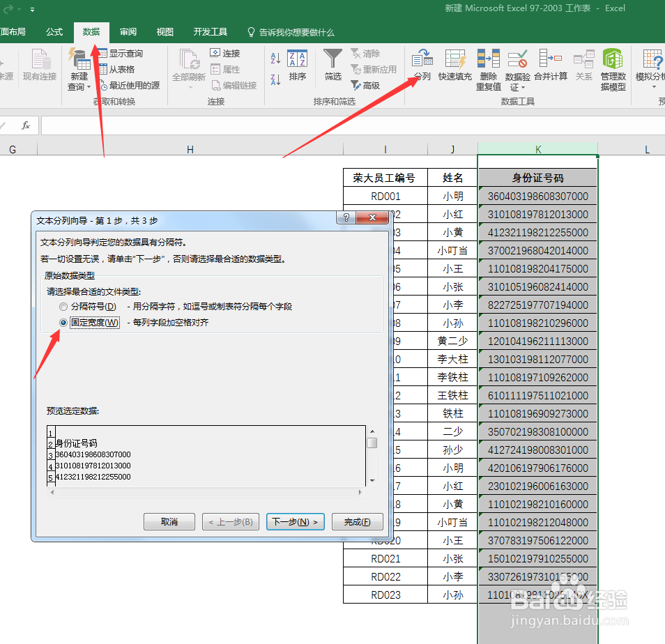665x644 pixels.
Task: Click the 黄二少 name cell
Action: (x=452, y=341)
